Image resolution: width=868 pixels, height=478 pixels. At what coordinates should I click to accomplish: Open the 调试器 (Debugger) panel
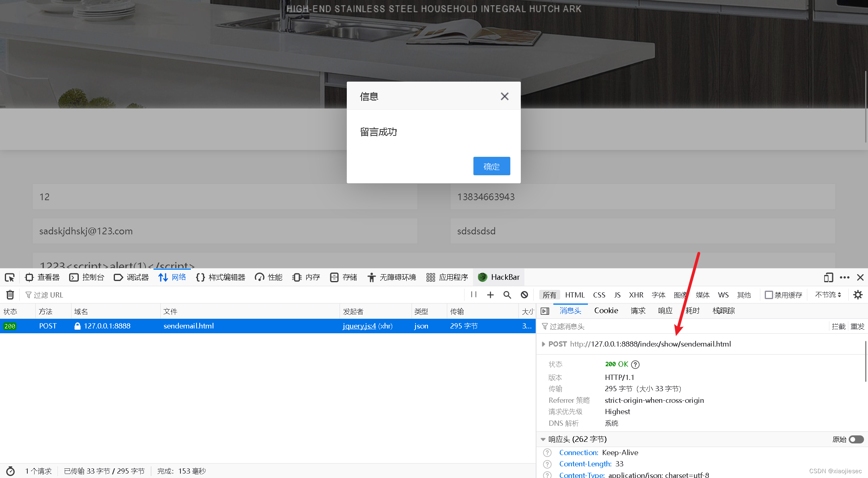coord(131,277)
